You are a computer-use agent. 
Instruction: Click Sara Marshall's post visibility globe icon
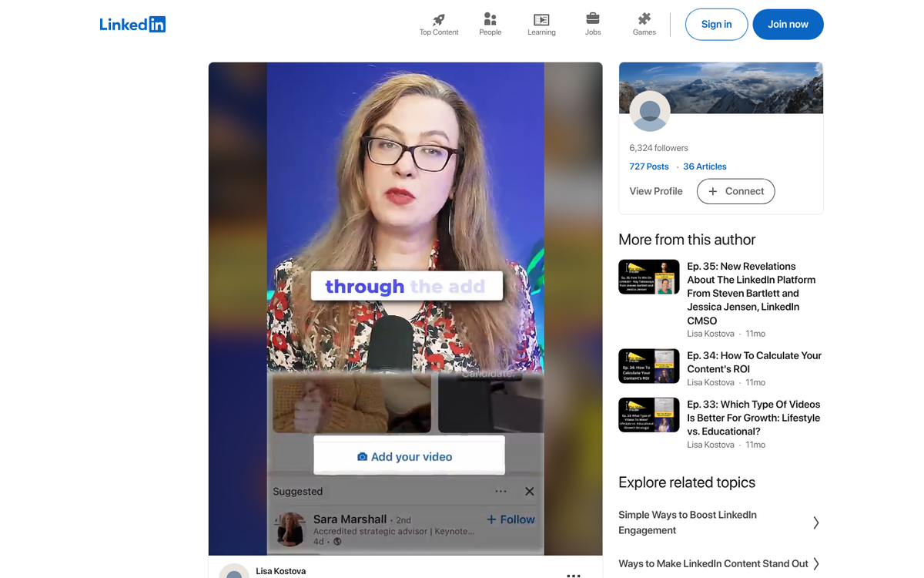[336, 541]
